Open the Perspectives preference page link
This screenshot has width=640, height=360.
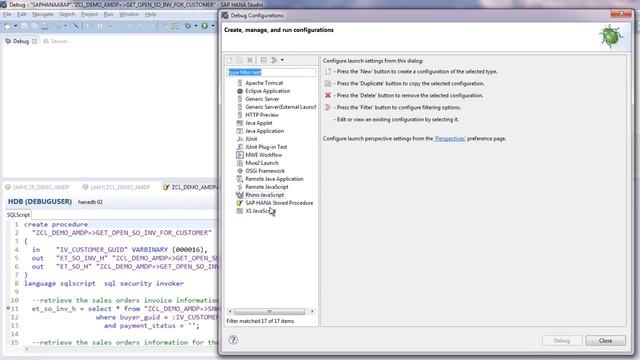[450, 139]
